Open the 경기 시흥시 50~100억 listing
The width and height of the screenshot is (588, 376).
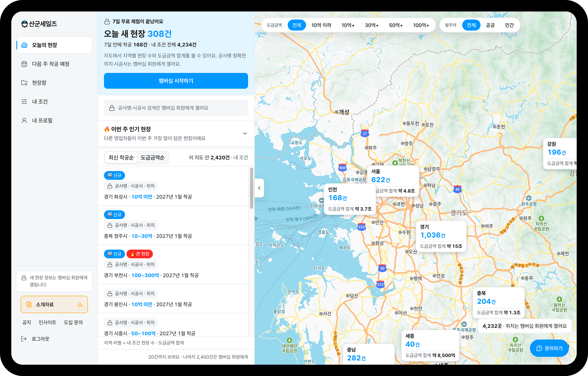(173, 325)
